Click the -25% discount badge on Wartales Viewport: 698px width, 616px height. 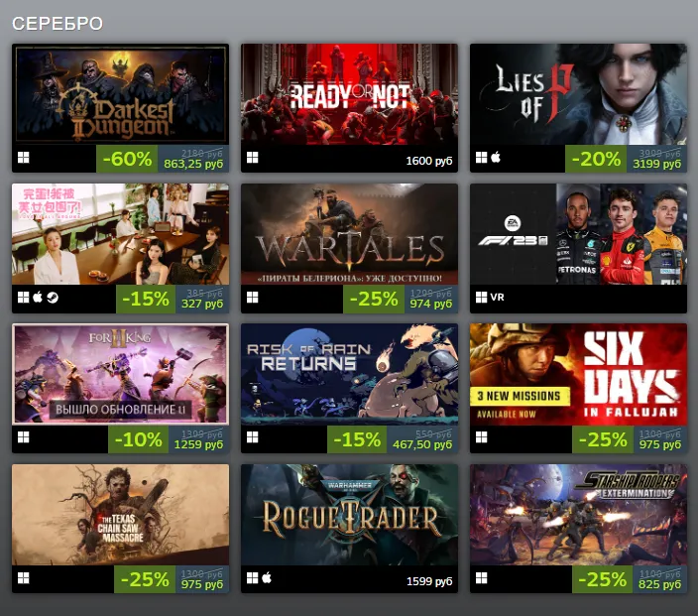(x=374, y=299)
